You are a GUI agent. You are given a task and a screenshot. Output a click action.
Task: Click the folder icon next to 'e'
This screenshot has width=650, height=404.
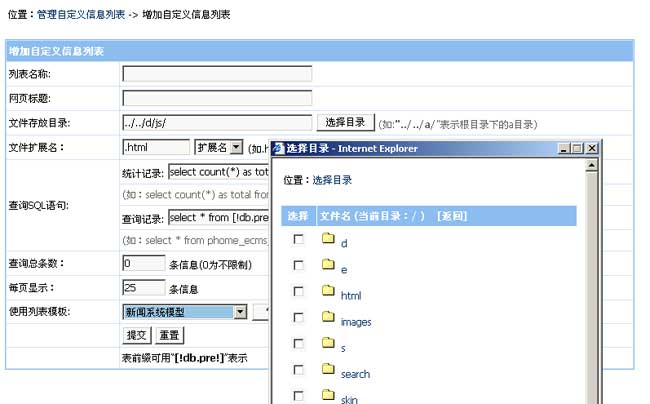point(327,267)
